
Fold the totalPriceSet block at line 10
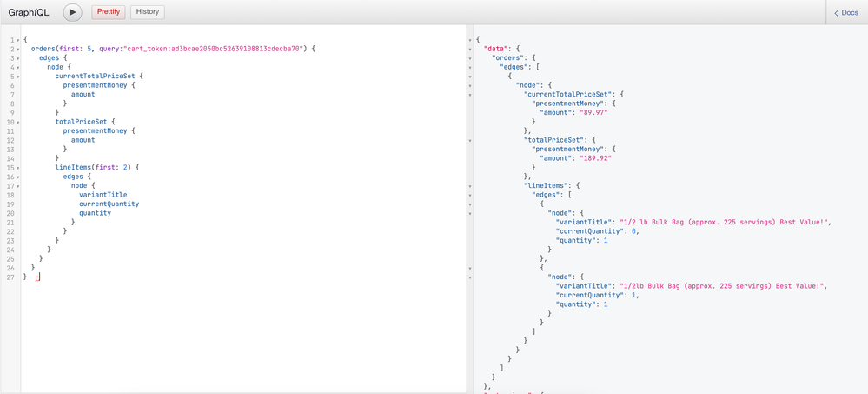(17, 122)
